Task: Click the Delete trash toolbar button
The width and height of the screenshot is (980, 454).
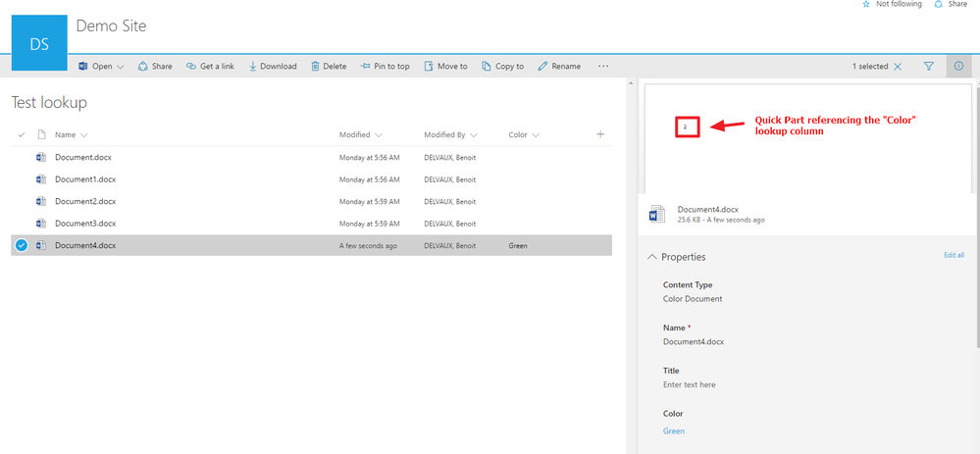Action: point(329,67)
